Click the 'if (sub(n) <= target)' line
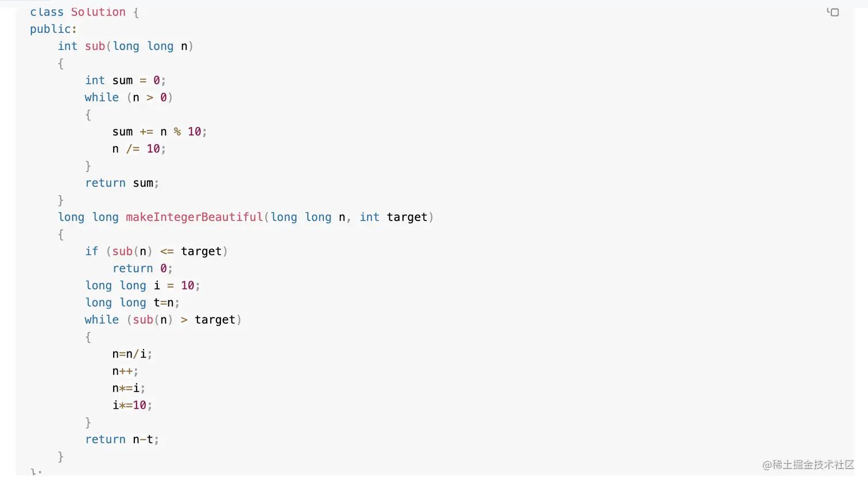 [156, 251]
